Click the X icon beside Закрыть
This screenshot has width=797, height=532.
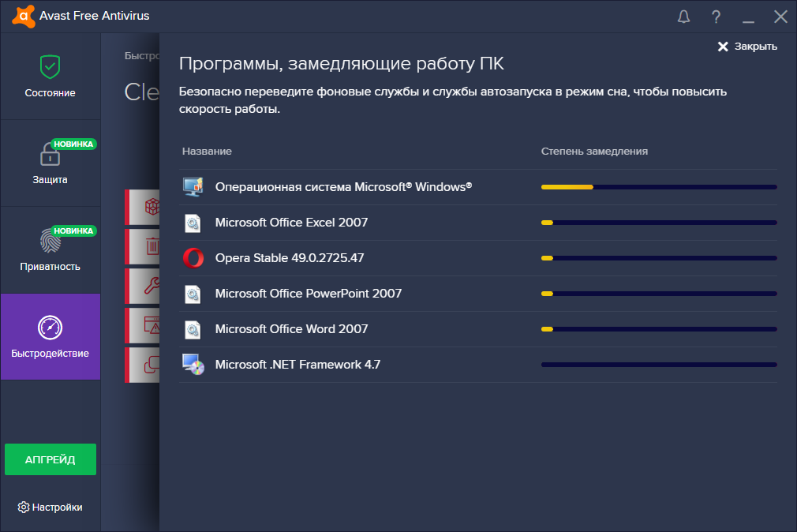723,47
